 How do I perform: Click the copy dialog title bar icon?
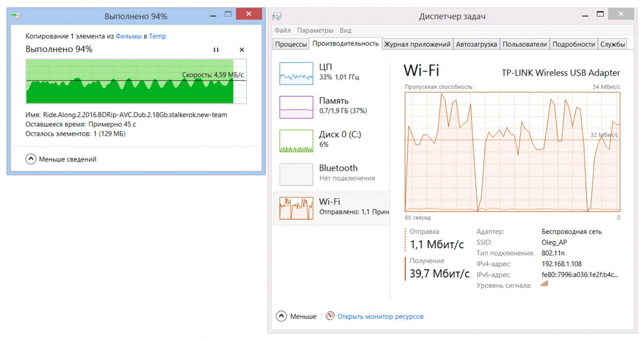tap(17, 17)
